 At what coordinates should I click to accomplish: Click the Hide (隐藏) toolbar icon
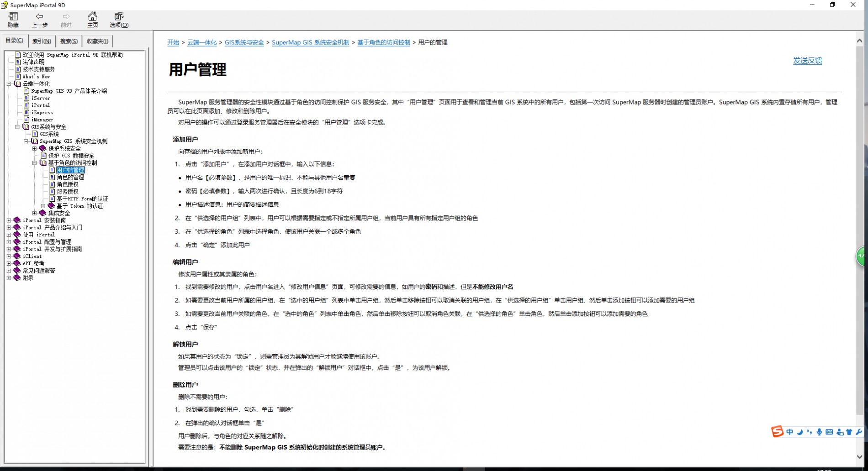pos(13,20)
